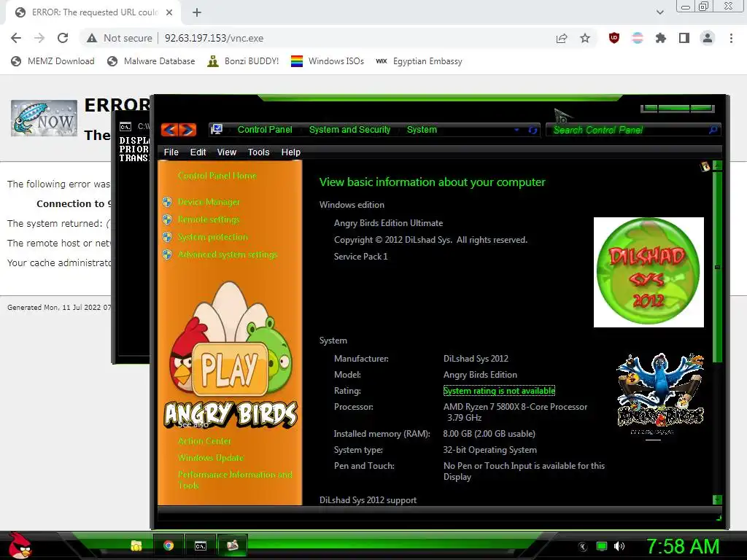
Task: Open Chrome profile avatar
Action: (x=708, y=38)
